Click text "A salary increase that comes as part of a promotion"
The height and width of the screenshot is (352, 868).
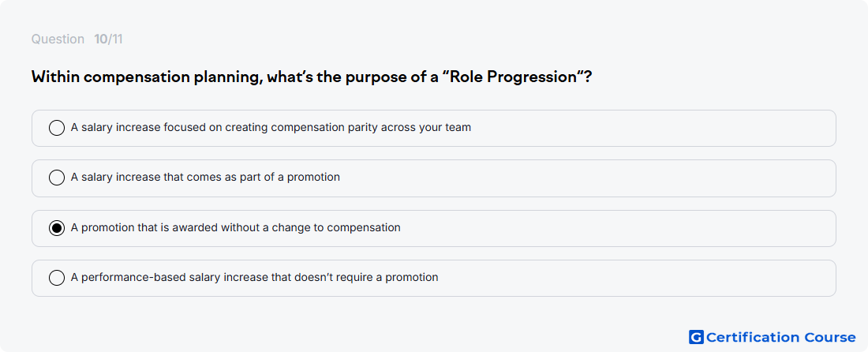tap(205, 177)
